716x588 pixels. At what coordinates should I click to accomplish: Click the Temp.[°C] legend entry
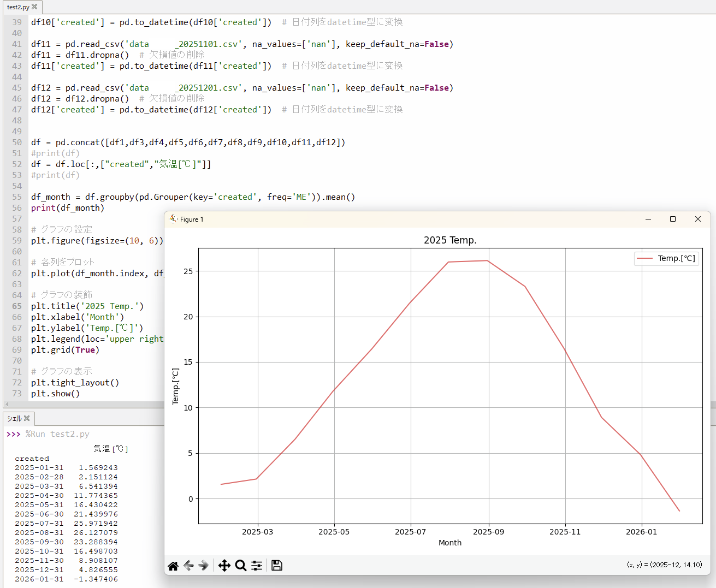666,258
